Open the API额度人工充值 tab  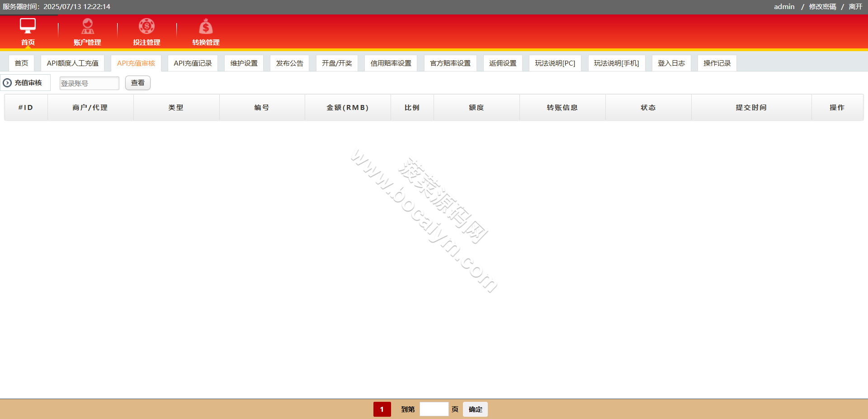(72, 63)
